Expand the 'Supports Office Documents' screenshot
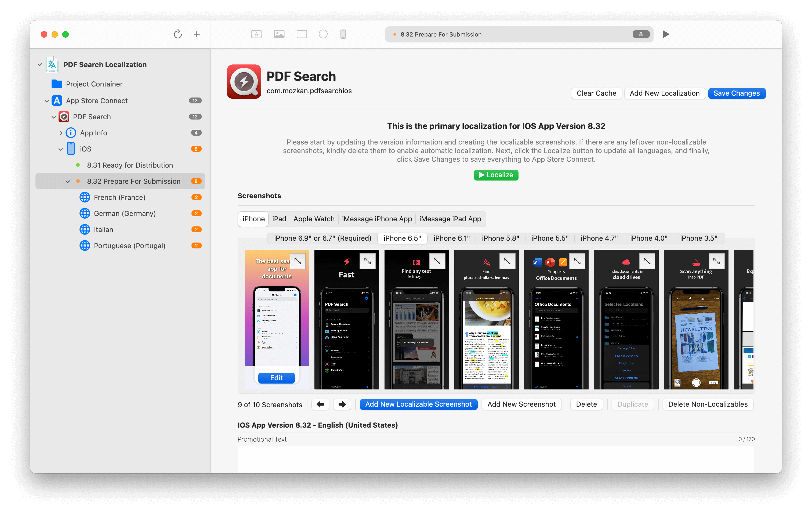This screenshot has height=513, width=812. (577, 261)
